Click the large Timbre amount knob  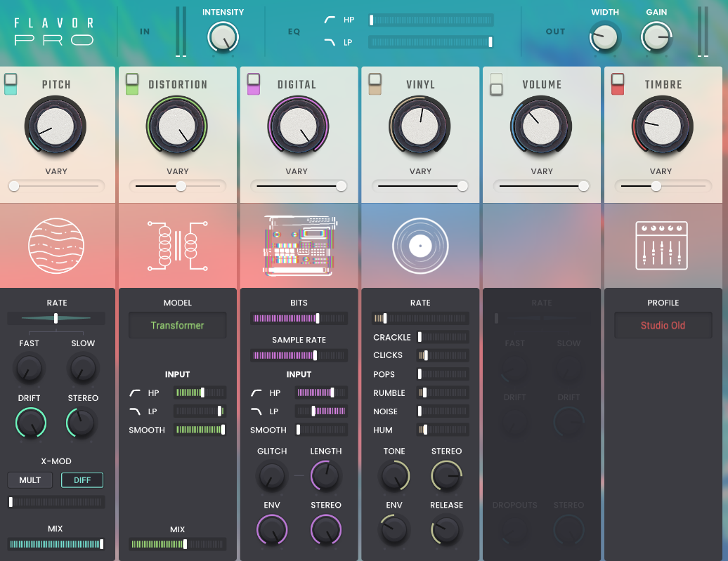pyautogui.click(x=663, y=126)
